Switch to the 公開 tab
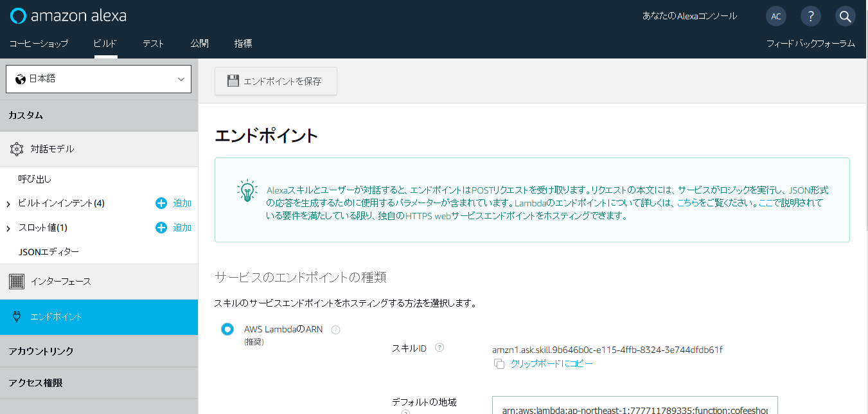This screenshot has width=868, height=414. point(199,44)
